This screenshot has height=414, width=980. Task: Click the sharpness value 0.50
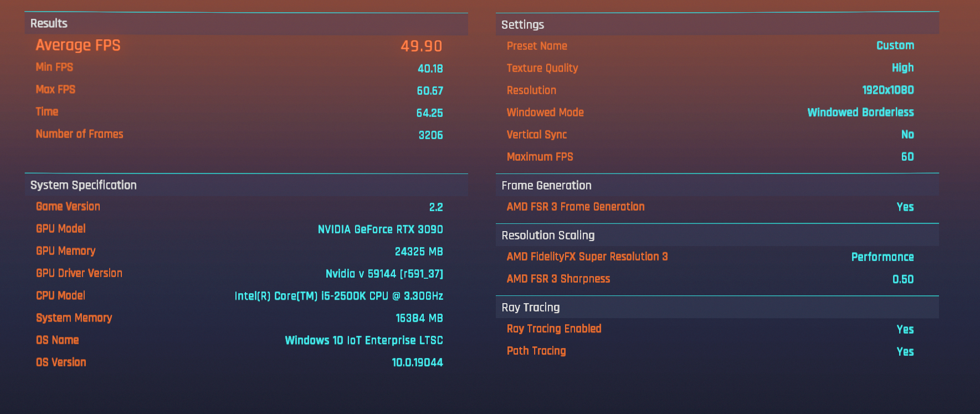click(x=904, y=279)
